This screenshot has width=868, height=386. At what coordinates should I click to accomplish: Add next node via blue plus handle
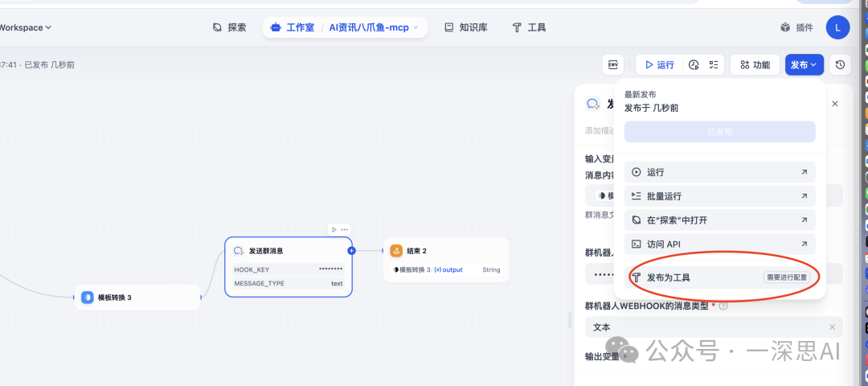point(351,251)
